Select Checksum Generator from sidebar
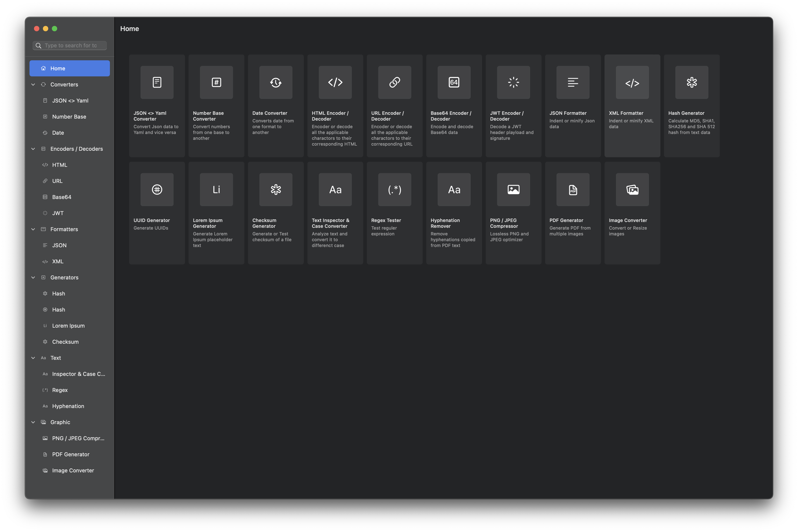The image size is (798, 532). point(65,341)
